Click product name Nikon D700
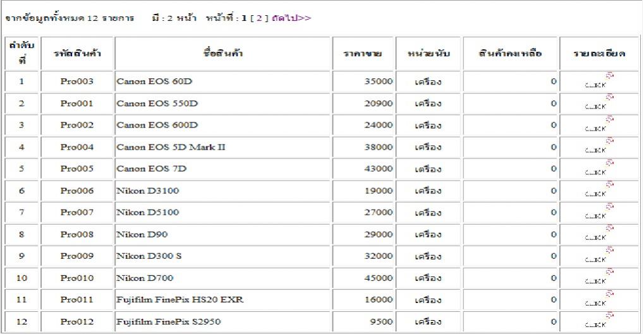This screenshot has height=334, width=644. (145, 278)
